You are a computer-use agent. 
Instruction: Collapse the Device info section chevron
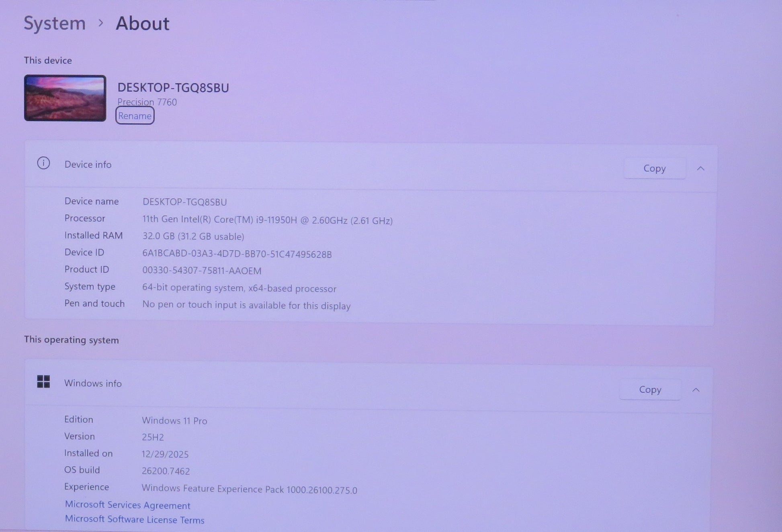click(700, 169)
